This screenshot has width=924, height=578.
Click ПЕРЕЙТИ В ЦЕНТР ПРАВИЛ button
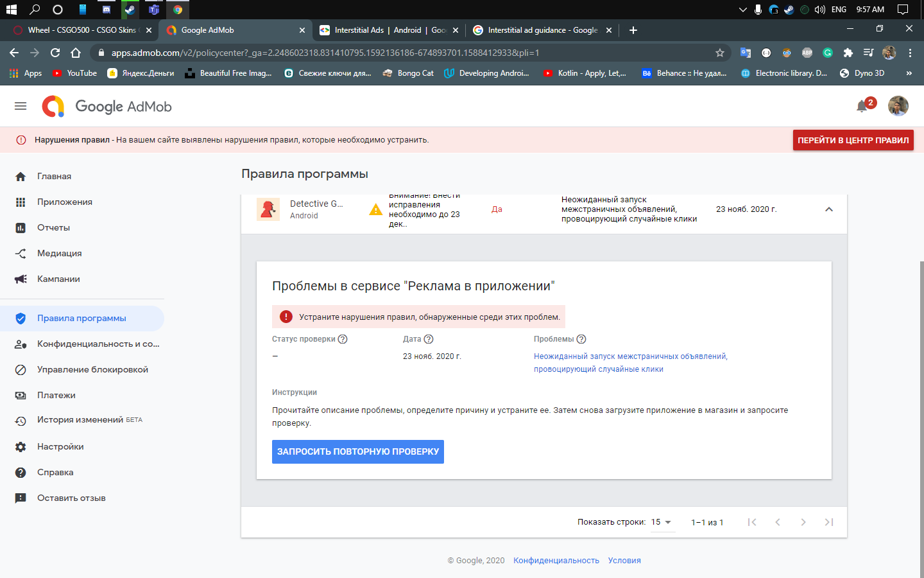pyautogui.click(x=853, y=141)
